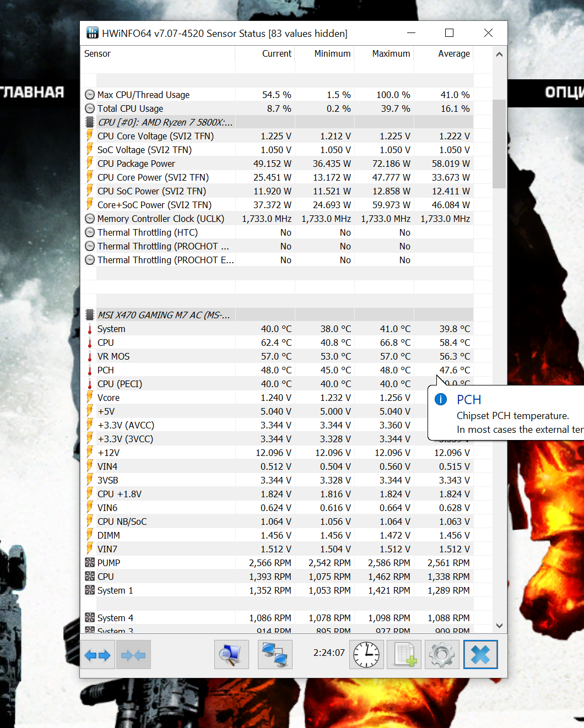Image resolution: width=584 pixels, height=728 pixels.
Task: Maximize the HWiNFO64 window
Action: [450, 33]
